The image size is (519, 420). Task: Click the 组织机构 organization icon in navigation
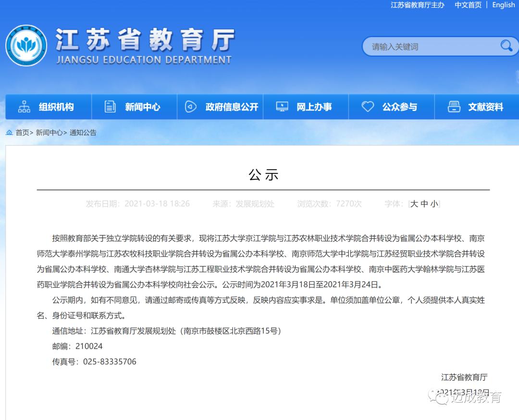[24, 107]
